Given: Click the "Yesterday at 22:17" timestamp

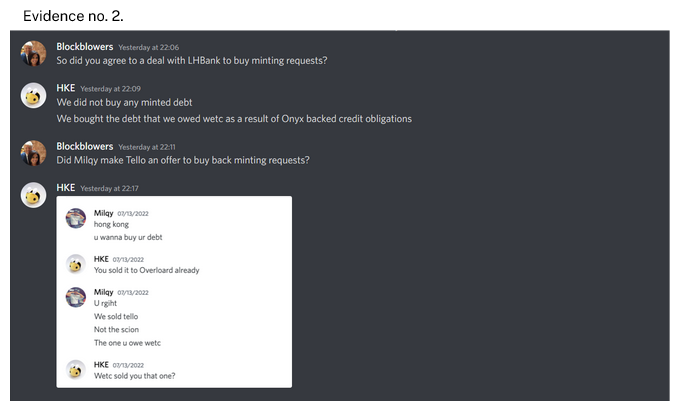Looking at the screenshot, I should click(x=109, y=188).
